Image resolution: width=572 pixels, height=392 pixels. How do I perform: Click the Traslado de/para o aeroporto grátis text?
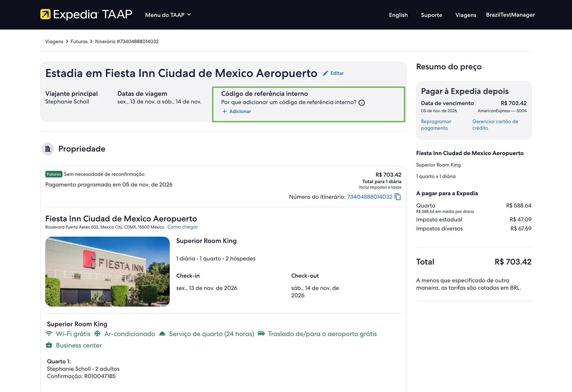pyautogui.click(x=322, y=334)
